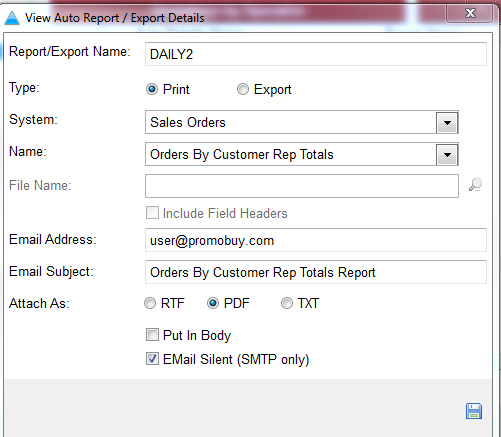Click the Report/Export Name field containing DAILY2
This screenshot has width=501, height=437.
pyautogui.click(x=316, y=54)
